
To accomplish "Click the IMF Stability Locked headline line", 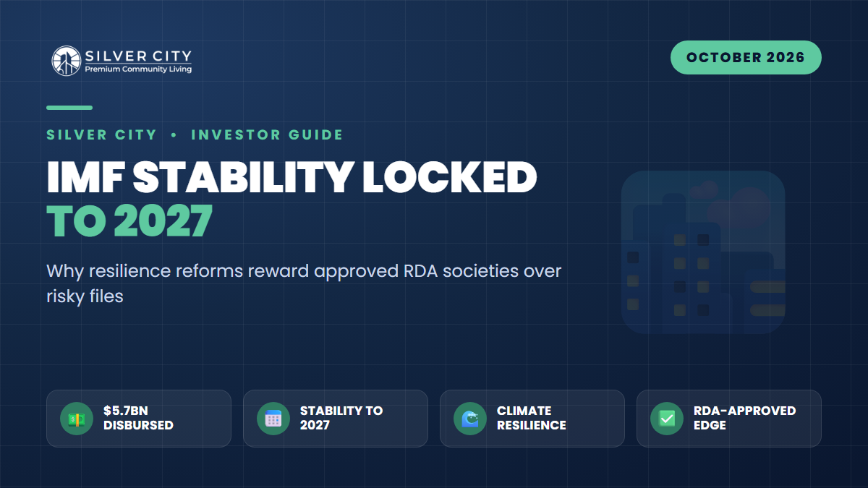I will [x=292, y=179].
